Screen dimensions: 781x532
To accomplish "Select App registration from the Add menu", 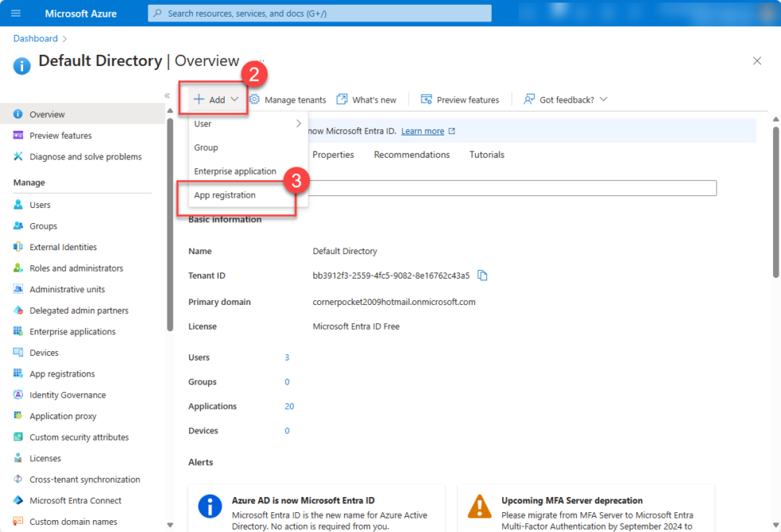I will [226, 194].
